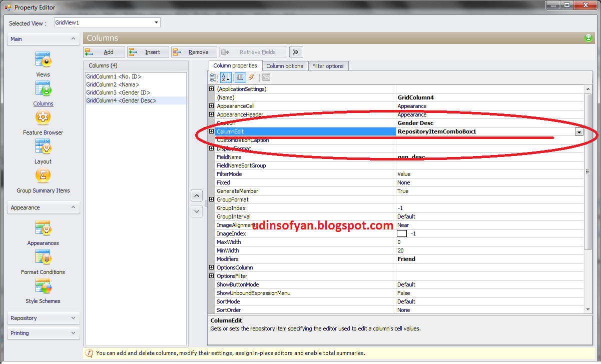
Task: Open Group Summary Items sigma icon
Action: 43,175
